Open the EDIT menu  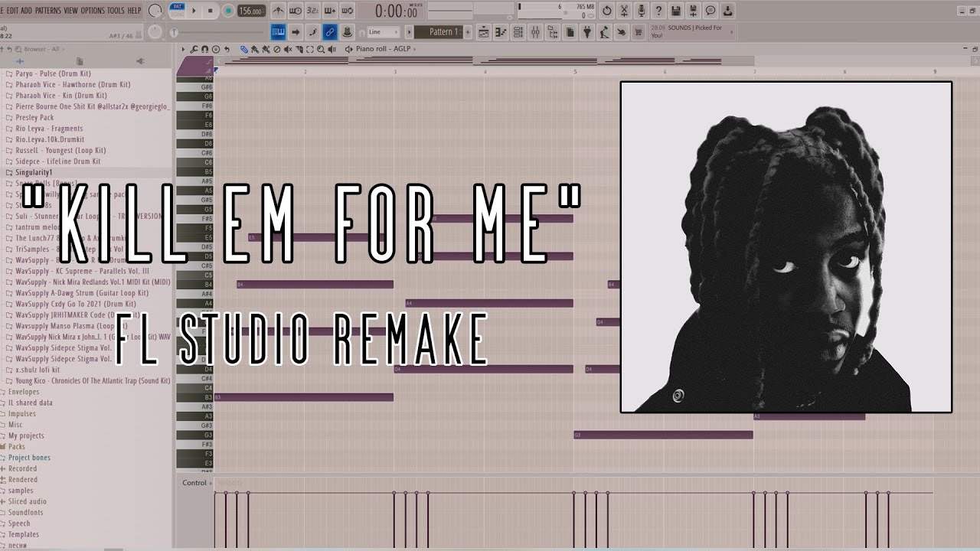[12, 11]
